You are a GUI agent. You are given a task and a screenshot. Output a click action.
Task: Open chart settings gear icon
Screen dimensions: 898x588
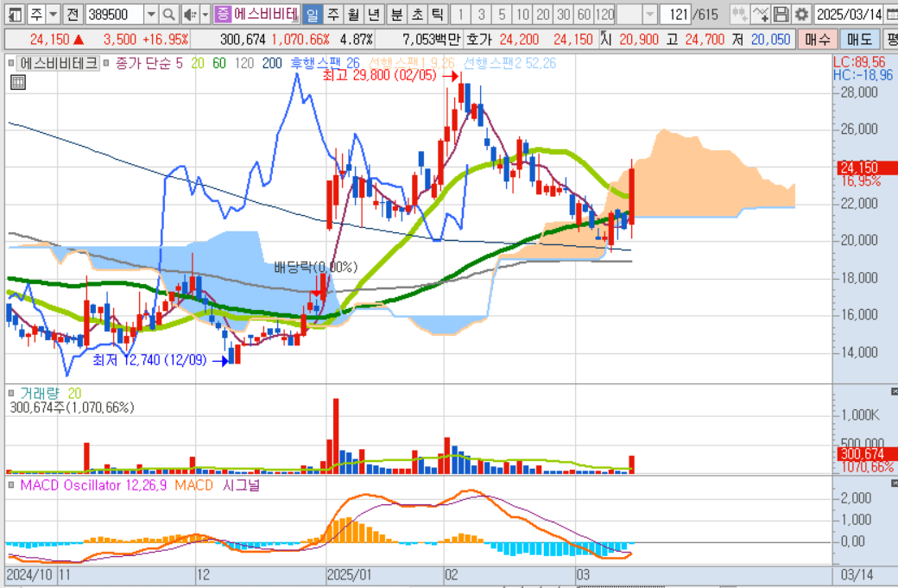pyautogui.click(x=801, y=15)
